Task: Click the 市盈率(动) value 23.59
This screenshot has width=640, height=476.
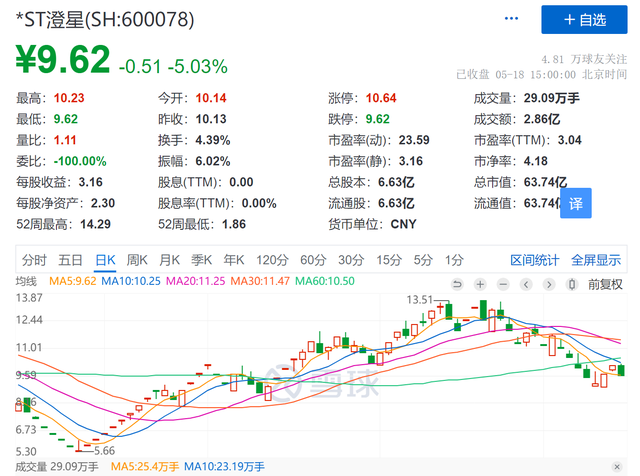Action: pos(414,140)
